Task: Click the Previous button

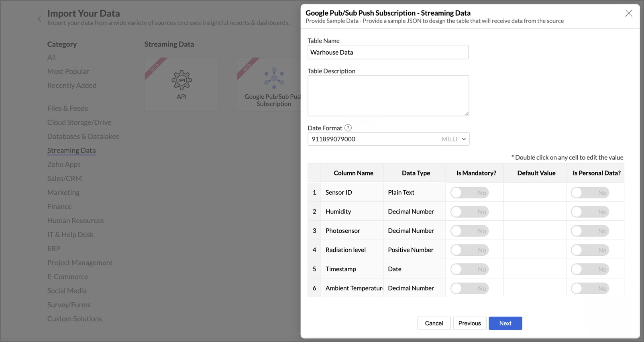Action: coord(469,323)
